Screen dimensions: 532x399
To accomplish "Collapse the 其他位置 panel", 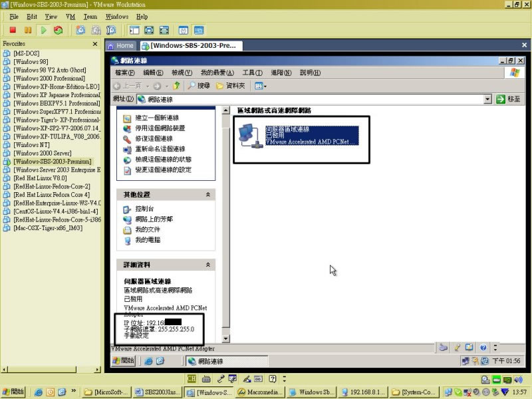I will (x=208, y=194).
